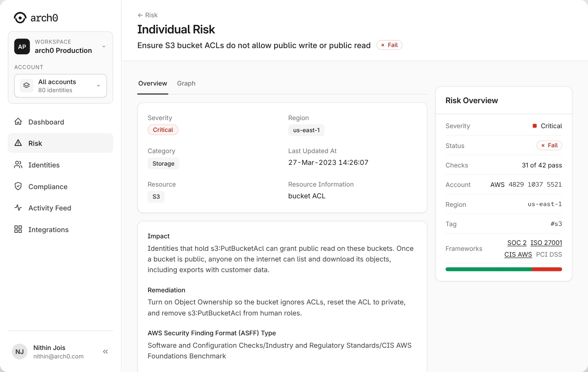
Task: Switch to the Overview tab
Action: coord(153,83)
